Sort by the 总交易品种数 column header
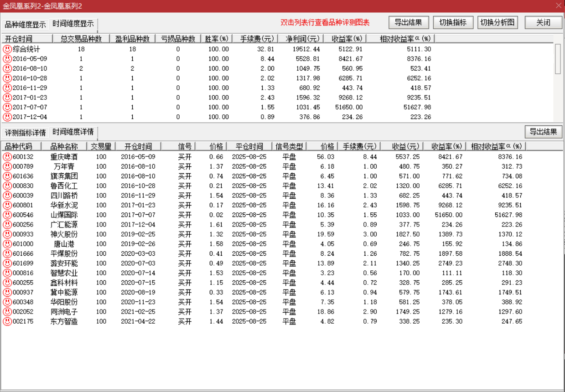The width and height of the screenshot is (565, 392). (81, 39)
